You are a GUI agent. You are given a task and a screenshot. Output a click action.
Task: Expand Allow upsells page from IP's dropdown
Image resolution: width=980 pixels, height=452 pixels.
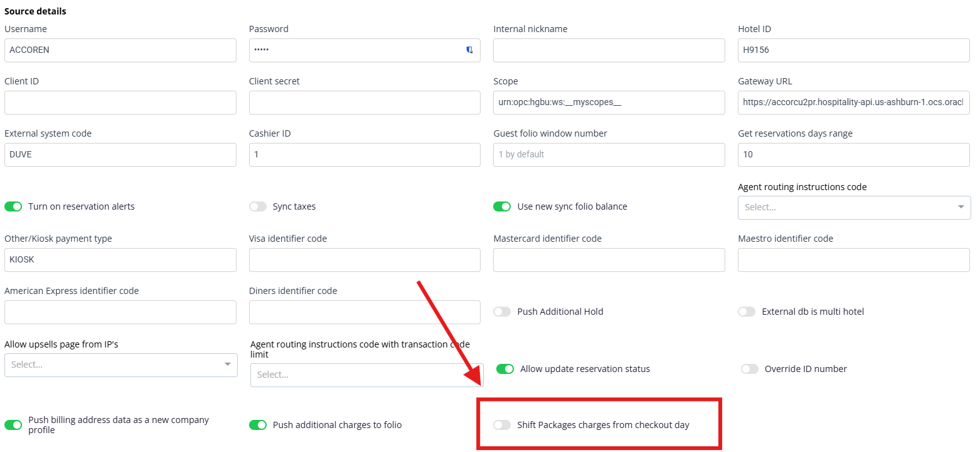pyautogui.click(x=121, y=364)
